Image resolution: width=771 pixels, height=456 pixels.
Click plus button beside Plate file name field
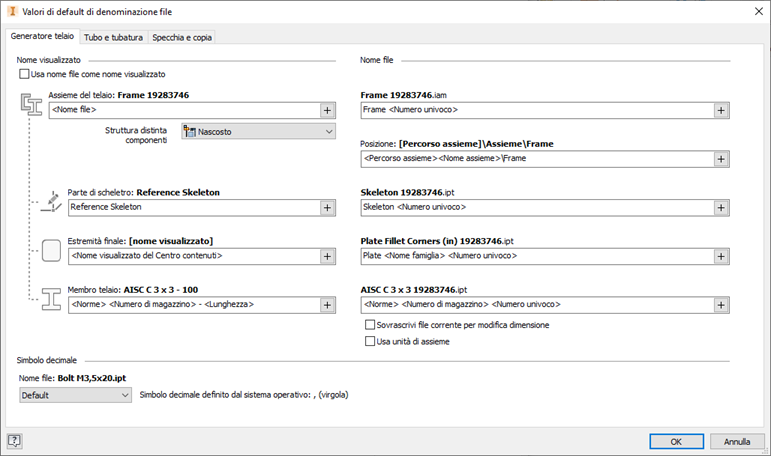[720, 256]
